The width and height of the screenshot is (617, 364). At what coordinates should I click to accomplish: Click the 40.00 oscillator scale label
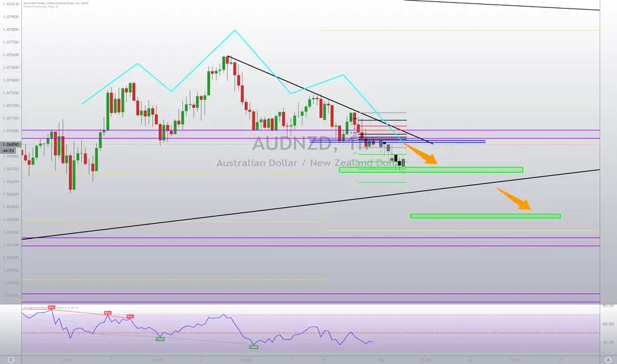click(608, 342)
